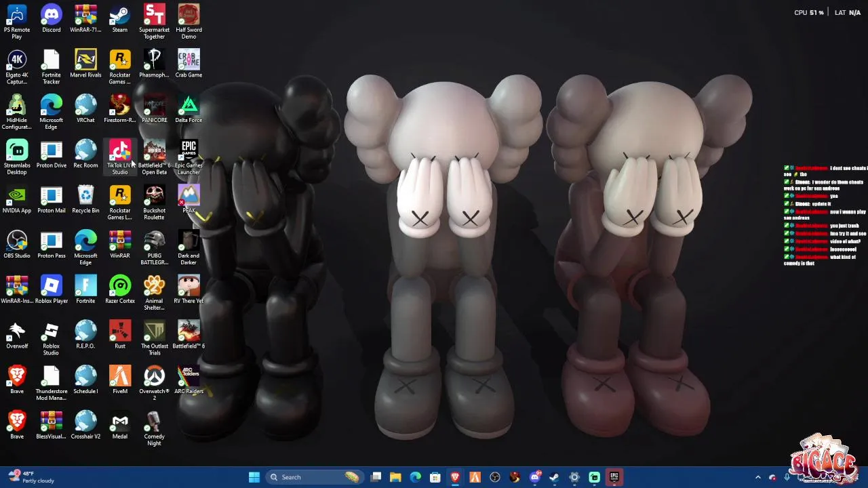Open Microsoft Store from the taskbar
868x488 pixels.
[435, 477]
